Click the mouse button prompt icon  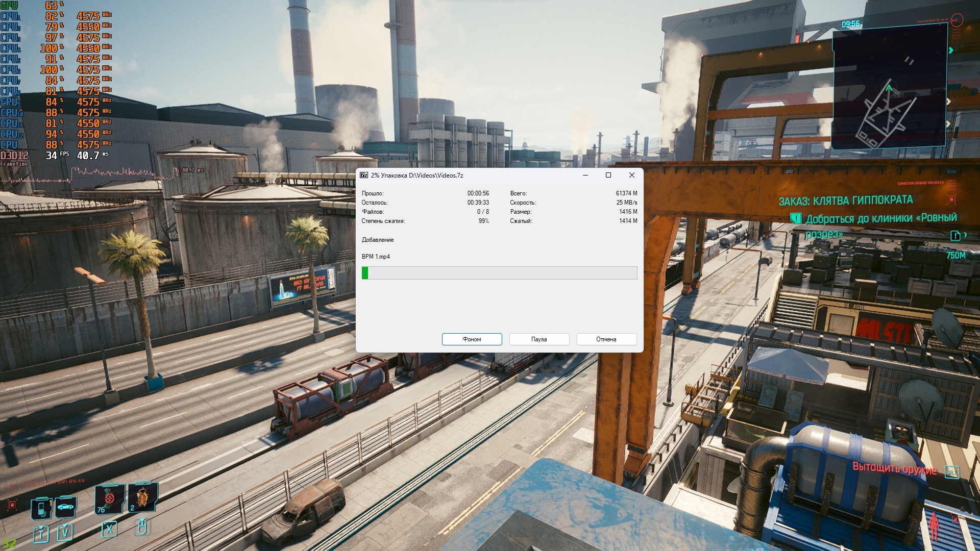(x=142, y=526)
